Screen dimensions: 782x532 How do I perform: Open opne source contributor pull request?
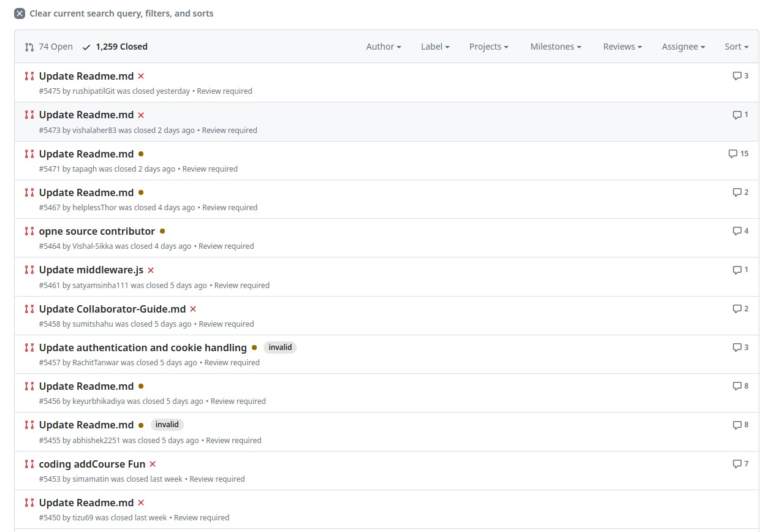coord(97,231)
